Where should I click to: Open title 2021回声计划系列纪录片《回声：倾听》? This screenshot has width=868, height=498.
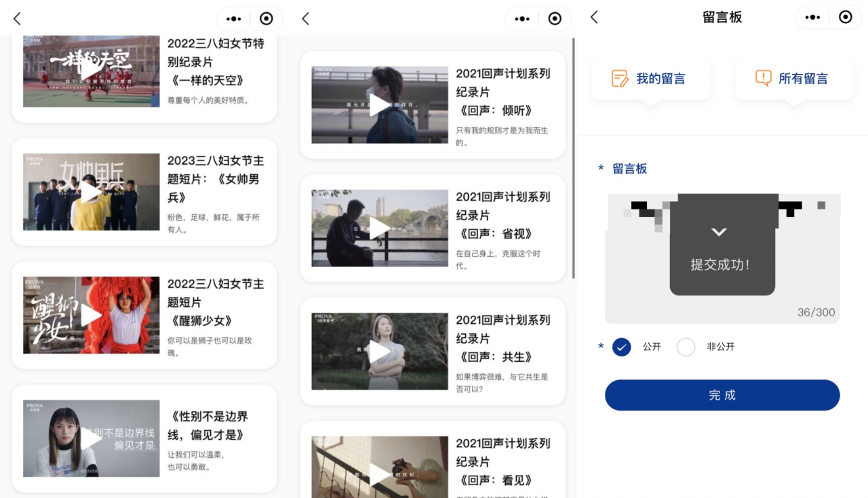503,92
